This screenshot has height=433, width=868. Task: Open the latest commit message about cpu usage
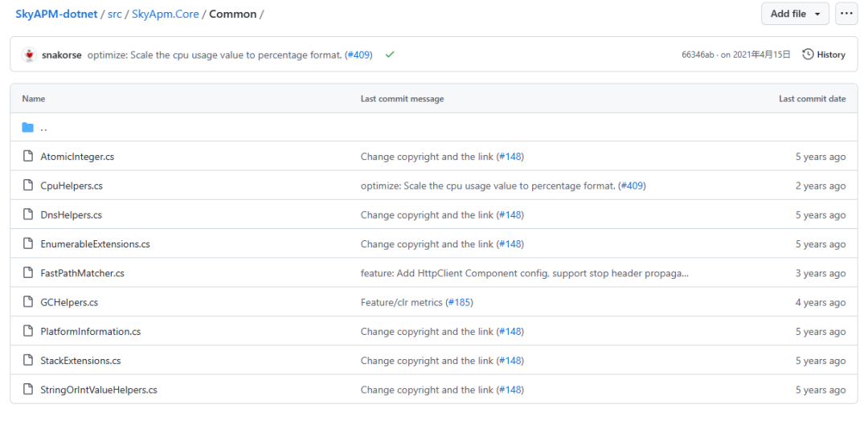coord(215,55)
